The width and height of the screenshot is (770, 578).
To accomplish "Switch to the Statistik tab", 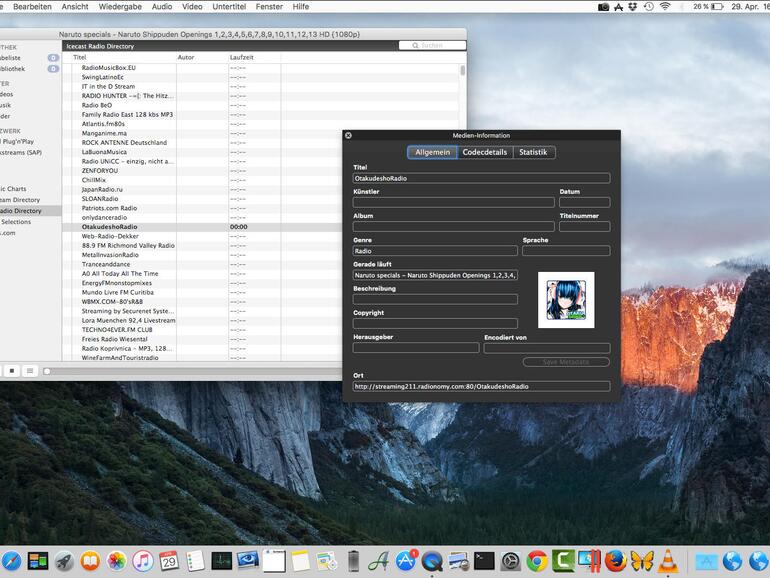I will point(533,152).
